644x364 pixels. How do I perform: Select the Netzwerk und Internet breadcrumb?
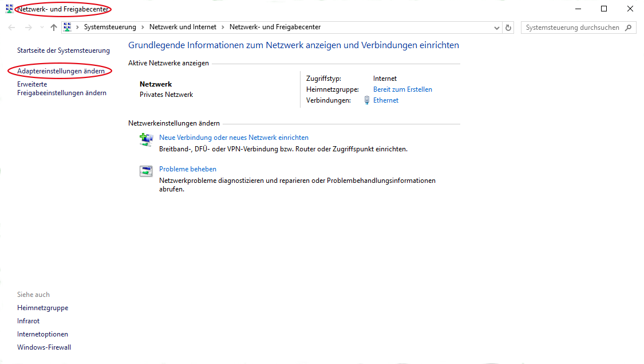pyautogui.click(x=183, y=27)
